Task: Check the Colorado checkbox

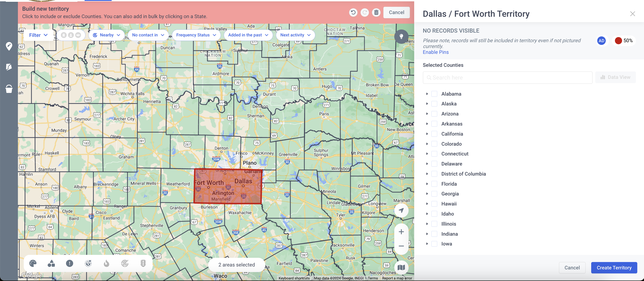Action: [x=435, y=144]
